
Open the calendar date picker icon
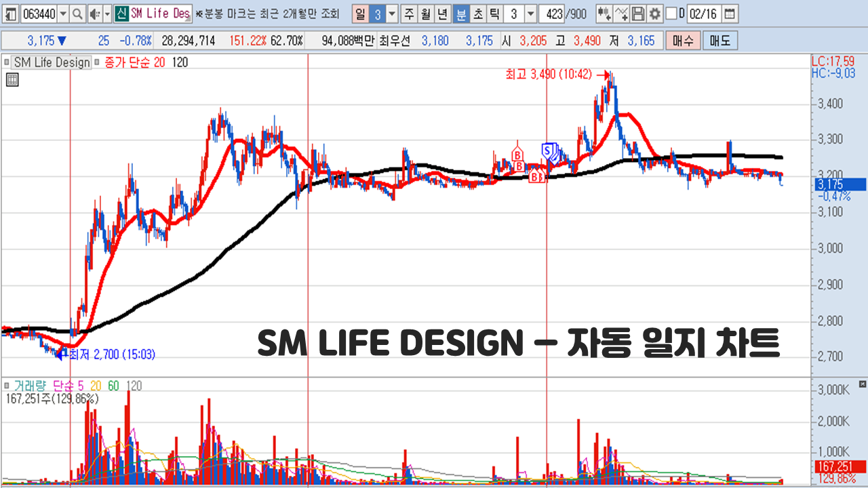click(730, 14)
